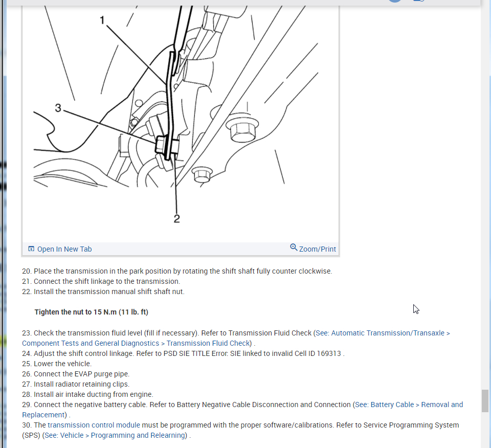Open the Vehicle Programming and Relearning link

coord(115,436)
